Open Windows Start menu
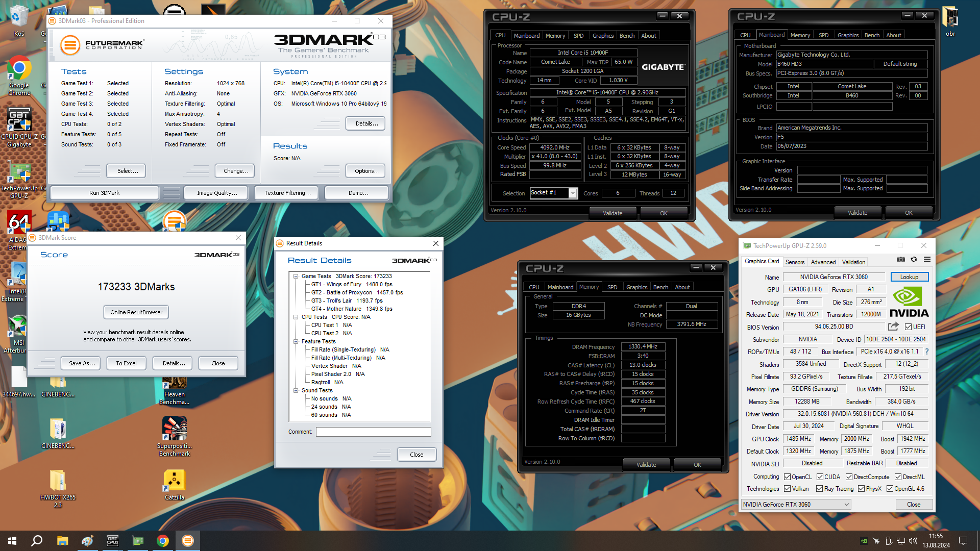The width and height of the screenshot is (980, 551). click(12, 541)
